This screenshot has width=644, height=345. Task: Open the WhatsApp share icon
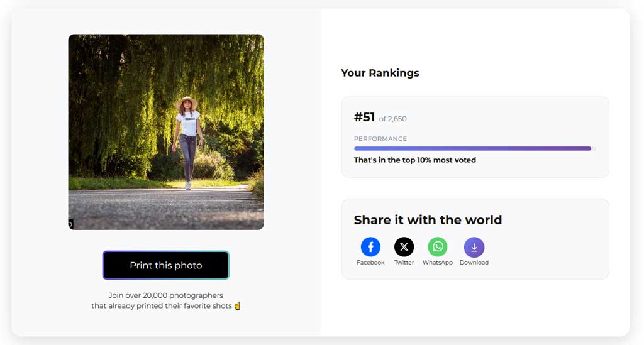click(437, 247)
